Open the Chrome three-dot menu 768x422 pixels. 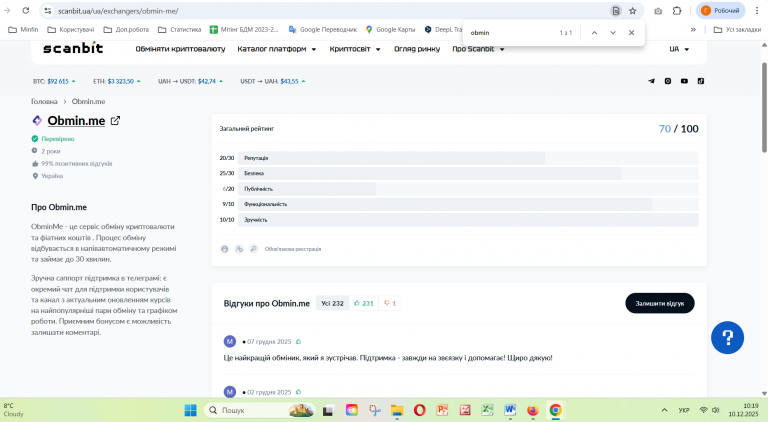757,11
